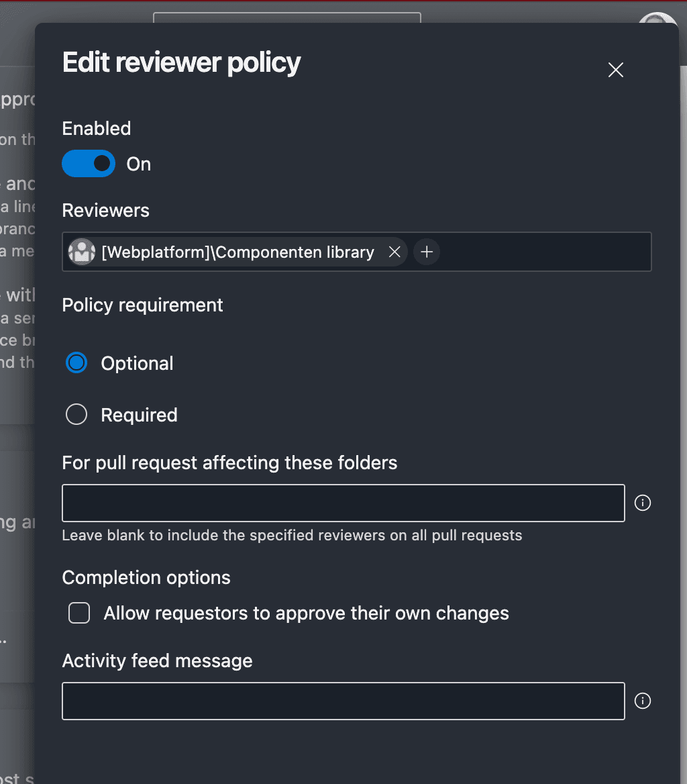The height and width of the screenshot is (784, 687).
Task: Click the info icon beside folders field
Action: (642, 502)
